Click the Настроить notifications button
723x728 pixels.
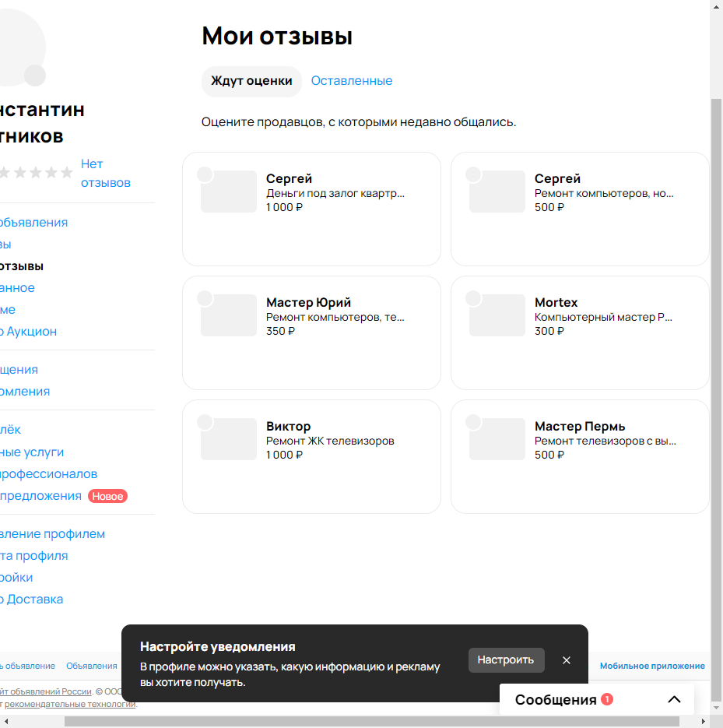pyautogui.click(x=507, y=660)
